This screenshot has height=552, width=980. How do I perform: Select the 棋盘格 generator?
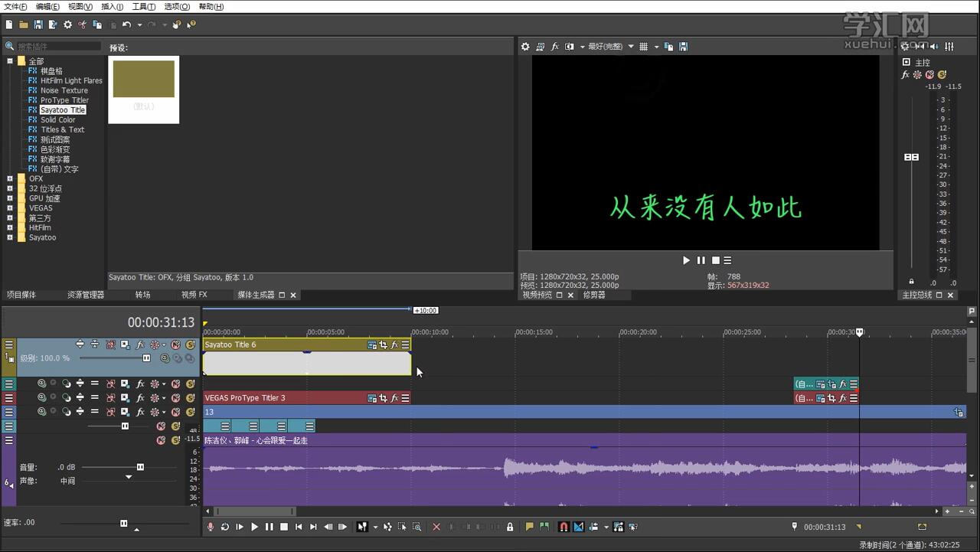coord(51,70)
